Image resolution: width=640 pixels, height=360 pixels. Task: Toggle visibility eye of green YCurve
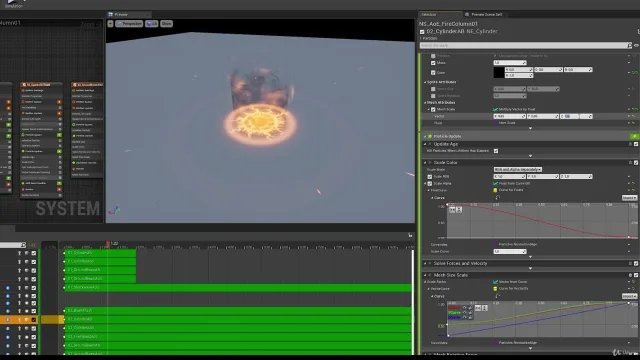464,312
